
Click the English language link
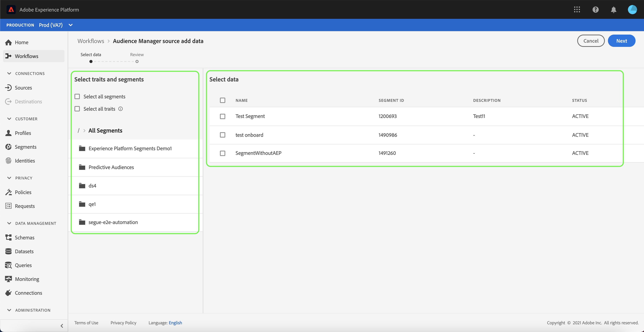point(175,322)
